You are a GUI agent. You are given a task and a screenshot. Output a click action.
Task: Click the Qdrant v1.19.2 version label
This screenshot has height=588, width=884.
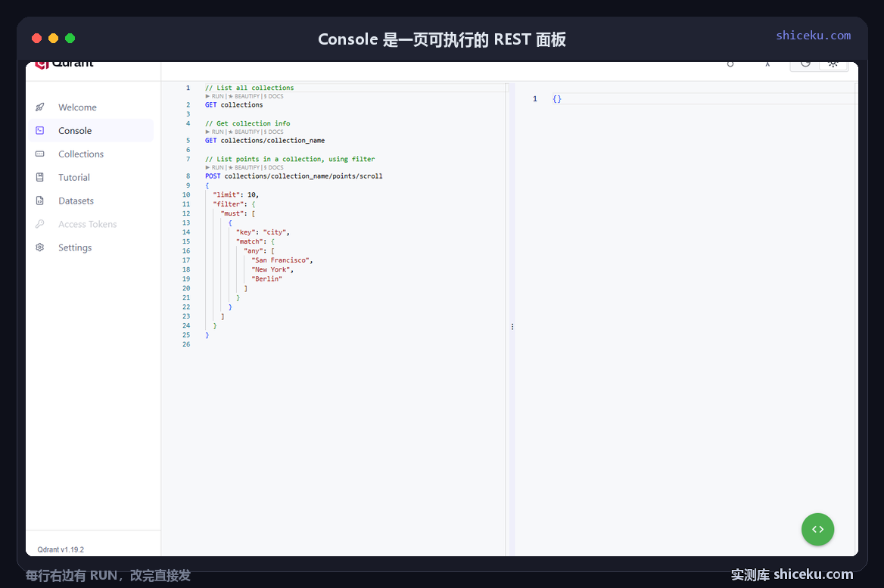click(61, 549)
